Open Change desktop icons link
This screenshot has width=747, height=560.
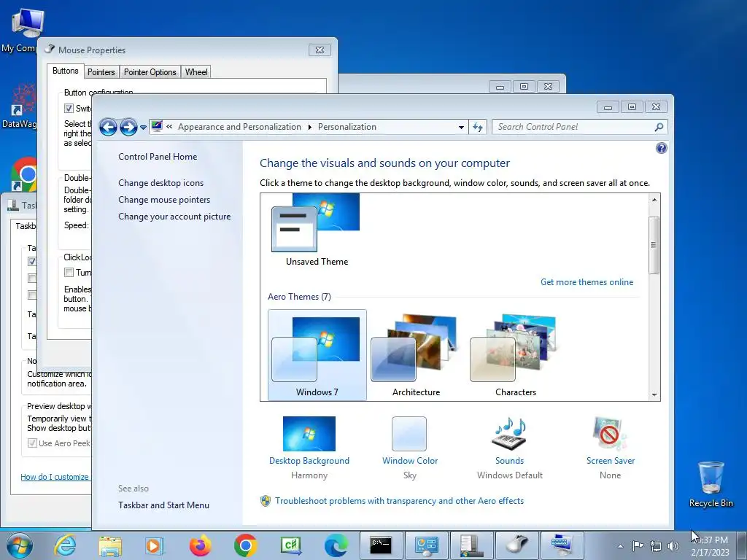click(160, 183)
